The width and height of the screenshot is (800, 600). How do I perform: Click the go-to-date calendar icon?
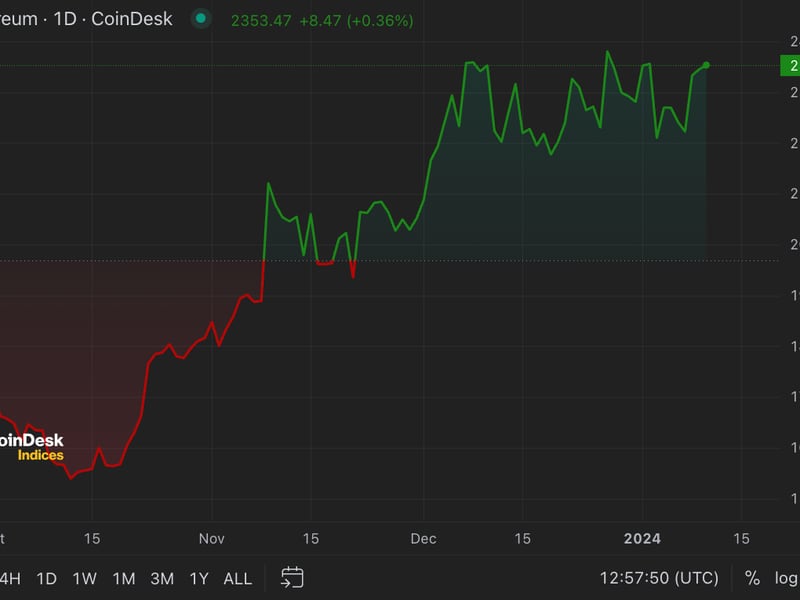pyautogui.click(x=292, y=577)
